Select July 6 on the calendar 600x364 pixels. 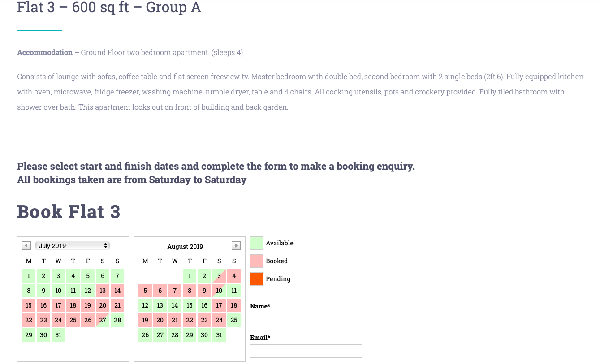pyautogui.click(x=103, y=276)
